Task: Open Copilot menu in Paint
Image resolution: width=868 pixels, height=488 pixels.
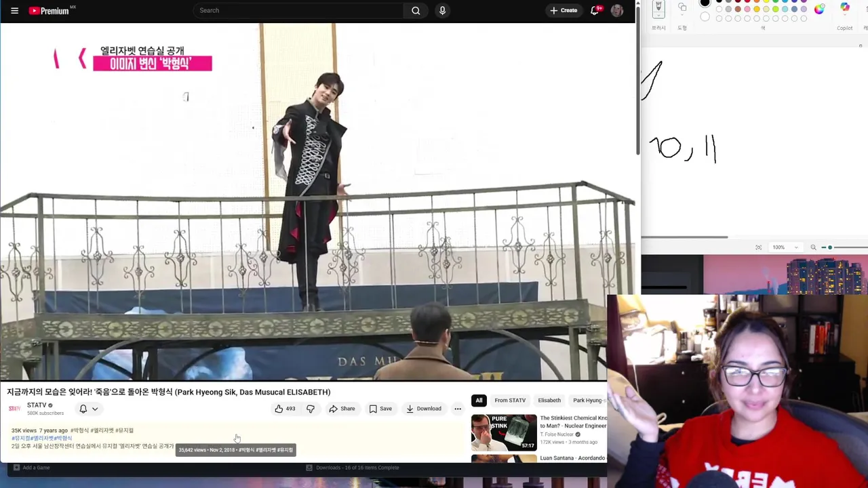Action: [x=845, y=8]
